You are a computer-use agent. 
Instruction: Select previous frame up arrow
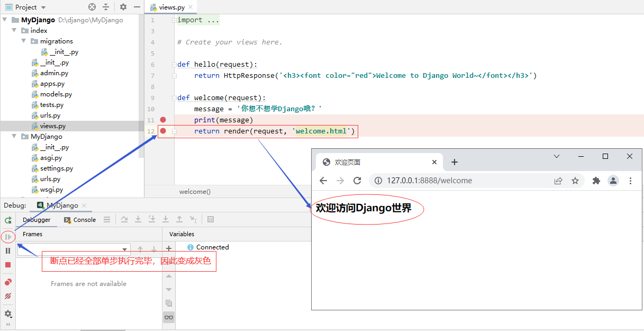140,249
